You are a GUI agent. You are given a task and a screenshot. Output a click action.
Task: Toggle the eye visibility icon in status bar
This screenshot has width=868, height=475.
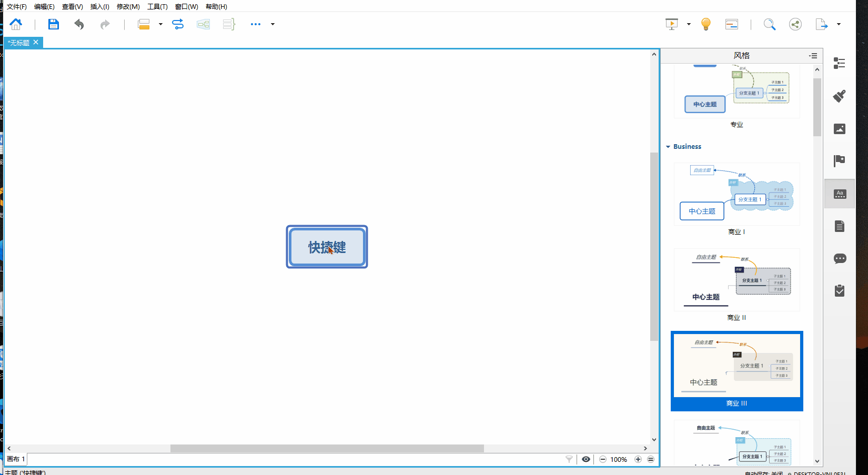tap(586, 459)
